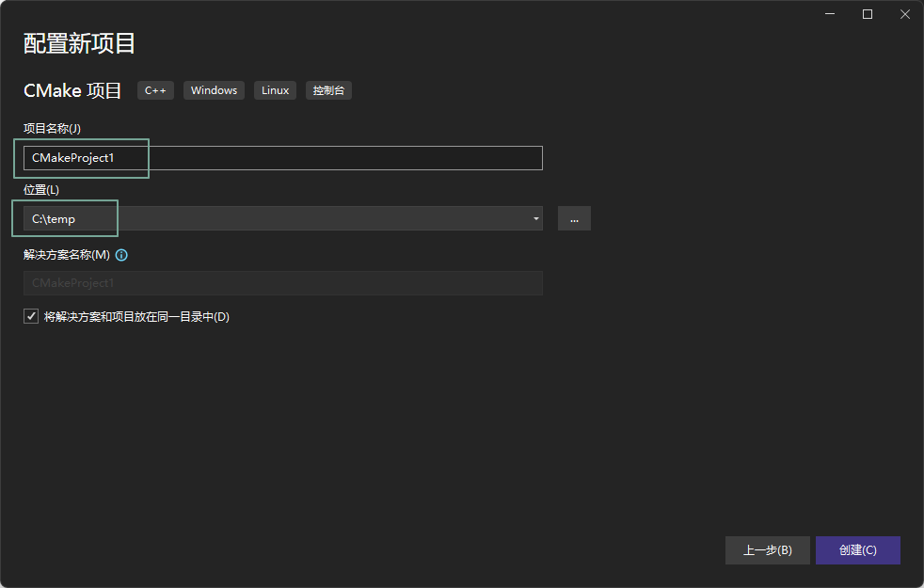Click the dialog maximize icon
Image resolution: width=924 pixels, height=588 pixels.
pyautogui.click(x=867, y=14)
